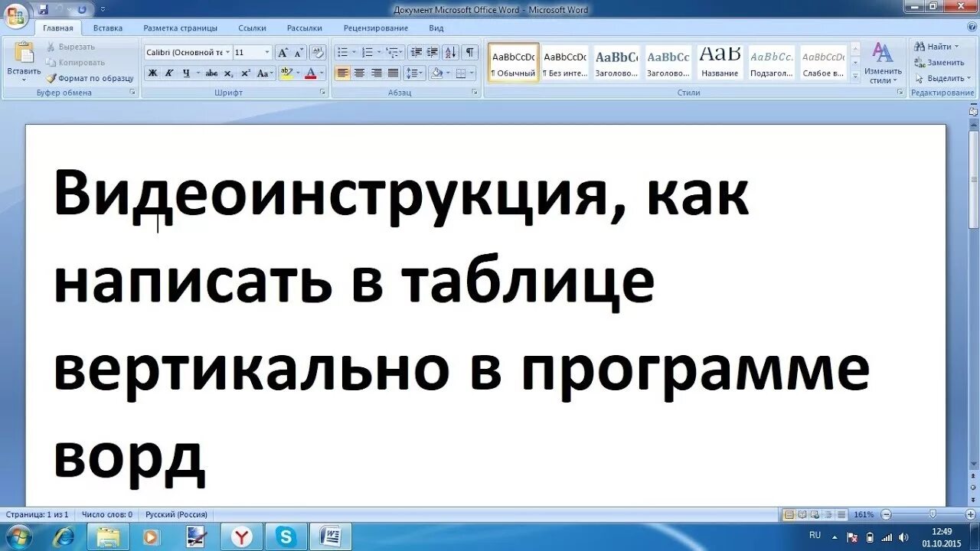The width and height of the screenshot is (980, 551).
Task: Toggle underline (Ч) formatting
Action: pos(185,73)
